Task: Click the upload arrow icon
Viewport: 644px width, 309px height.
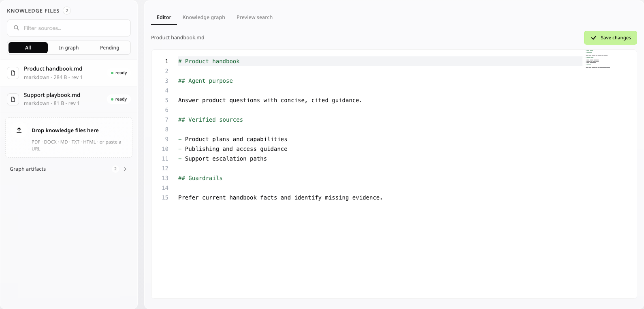Action: coord(19,130)
